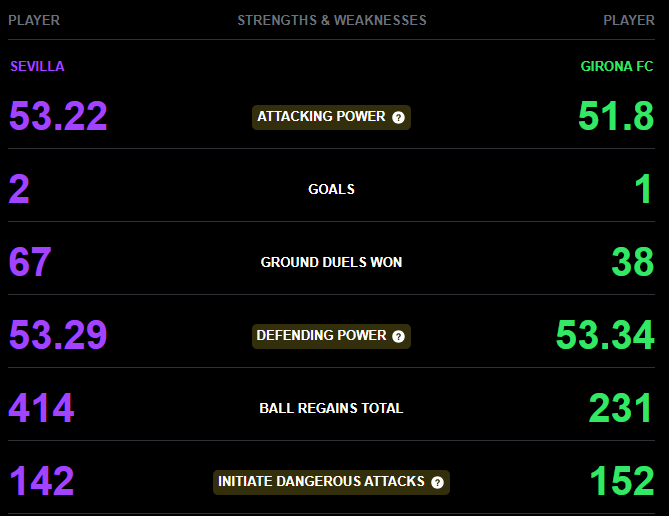The height and width of the screenshot is (516, 669).
Task: Click the Ground Duels Won label
Action: tap(331, 262)
